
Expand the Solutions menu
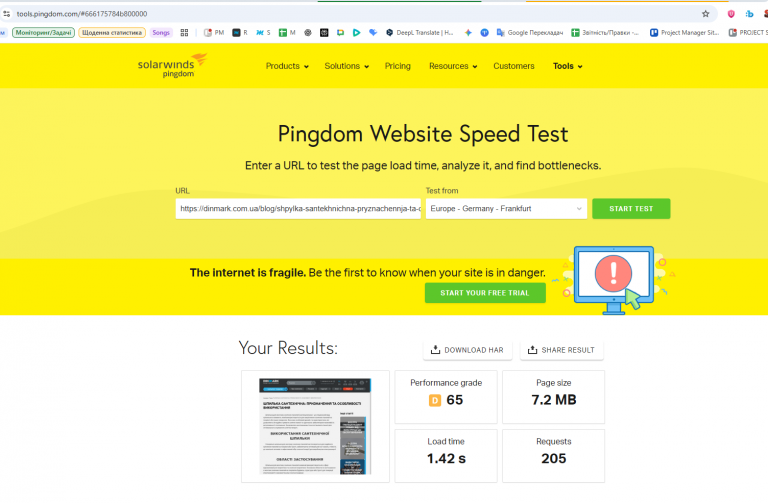click(346, 66)
